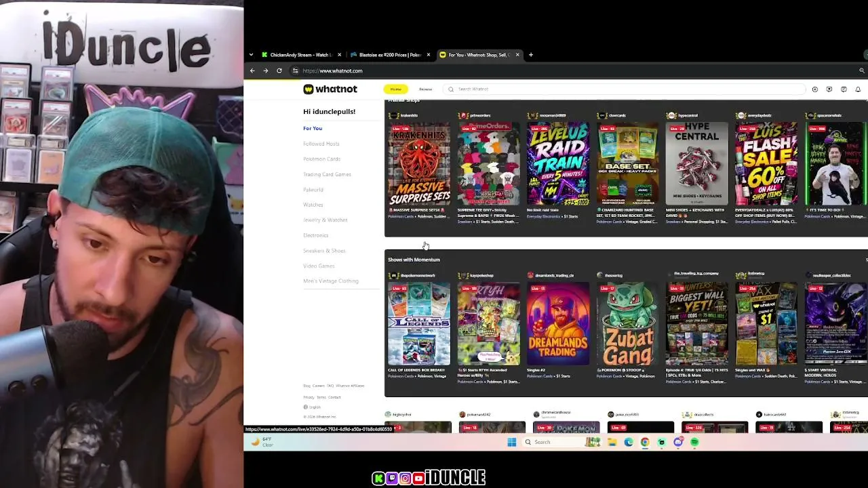Image resolution: width=868 pixels, height=488 pixels.
Task: Click krakenhits seller avatar
Action: (393, 115)
